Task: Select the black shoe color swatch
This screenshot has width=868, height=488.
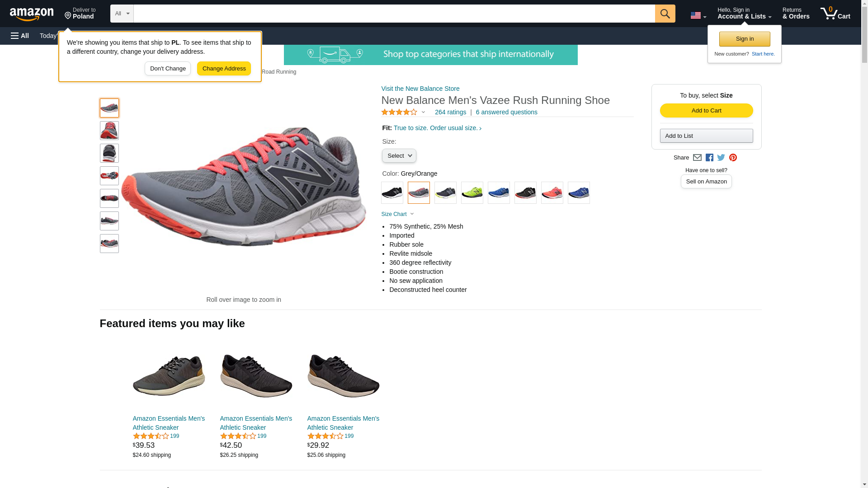Action: (392, 193)
